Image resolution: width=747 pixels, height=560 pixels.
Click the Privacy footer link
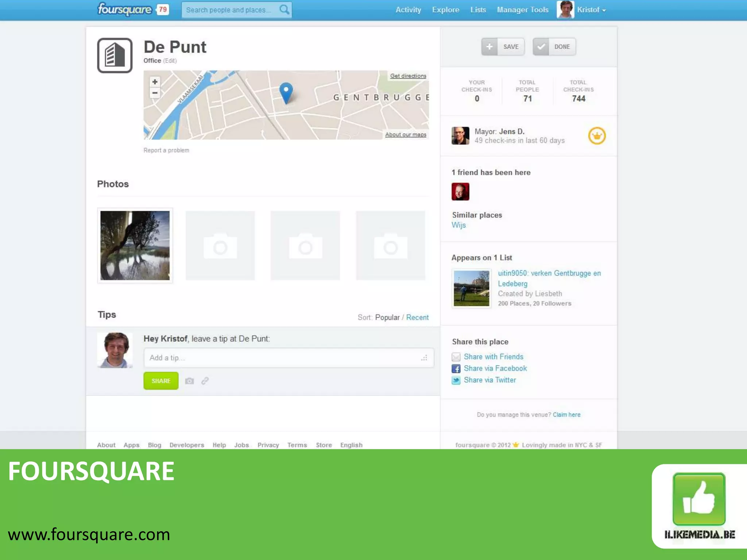point(268,445)
